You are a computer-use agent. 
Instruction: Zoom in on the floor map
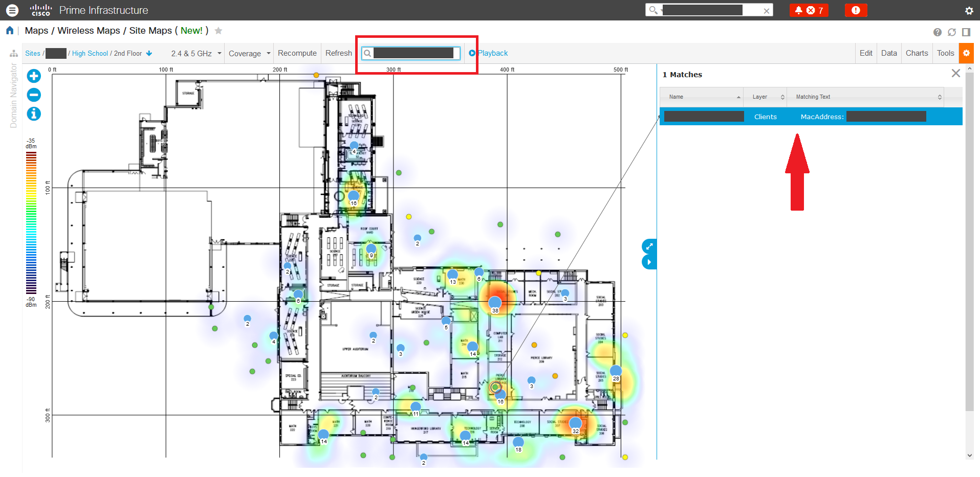pos(33,76)
